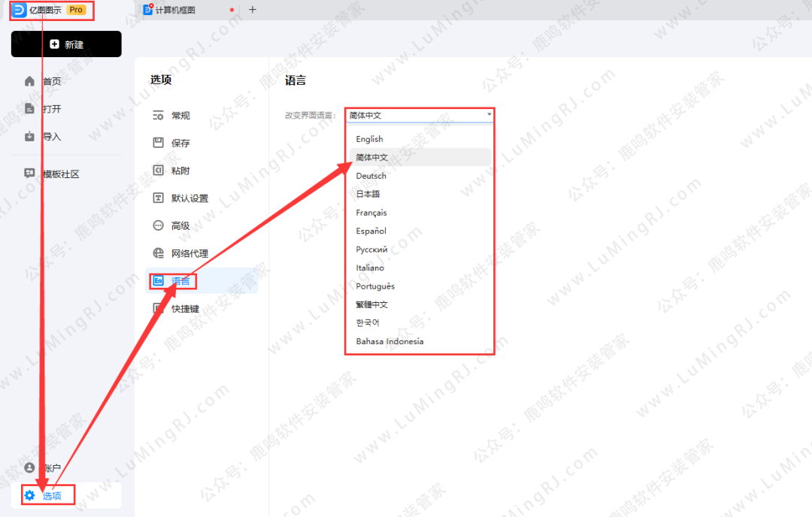Click the 常规 general settings icon

(x=159, y=116)
